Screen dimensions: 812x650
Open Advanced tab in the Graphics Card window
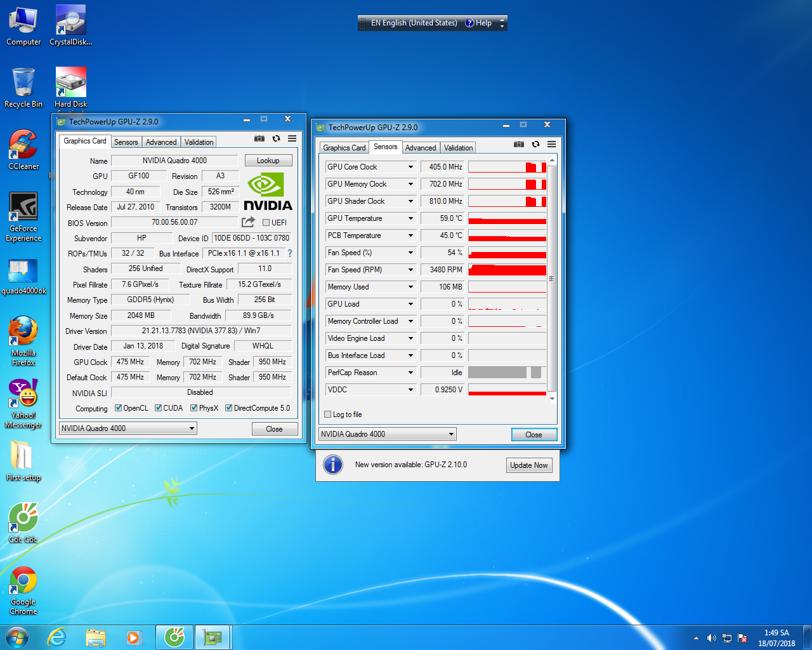coord(161,142)
